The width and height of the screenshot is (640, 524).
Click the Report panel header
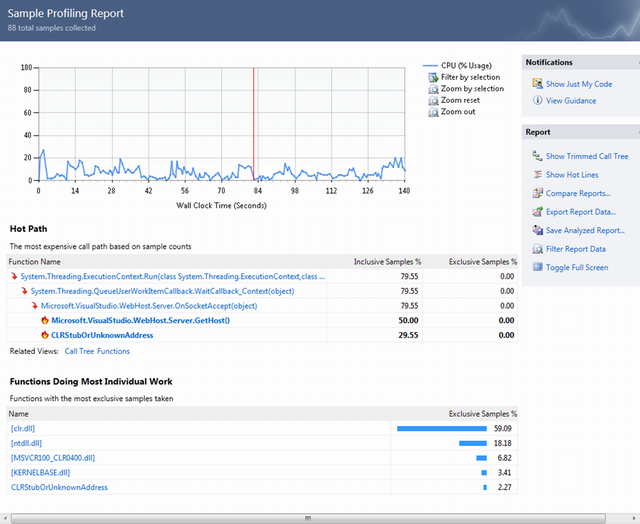point(581,132)
